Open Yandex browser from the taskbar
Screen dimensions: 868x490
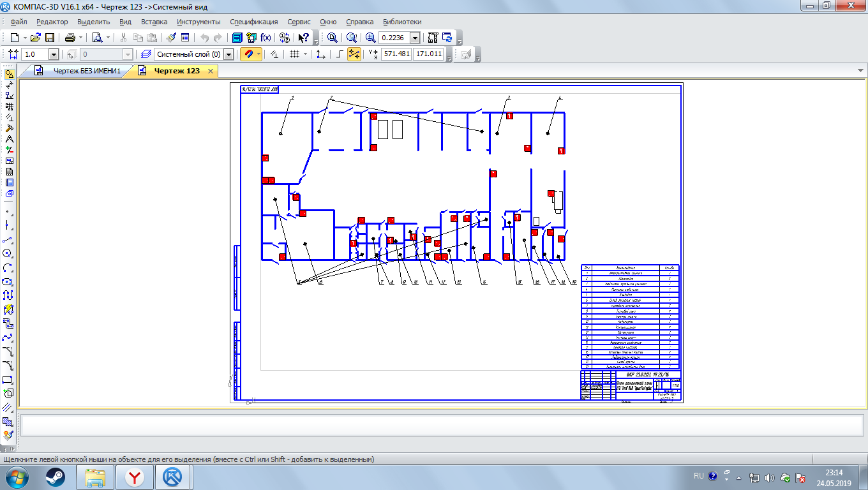135,477
